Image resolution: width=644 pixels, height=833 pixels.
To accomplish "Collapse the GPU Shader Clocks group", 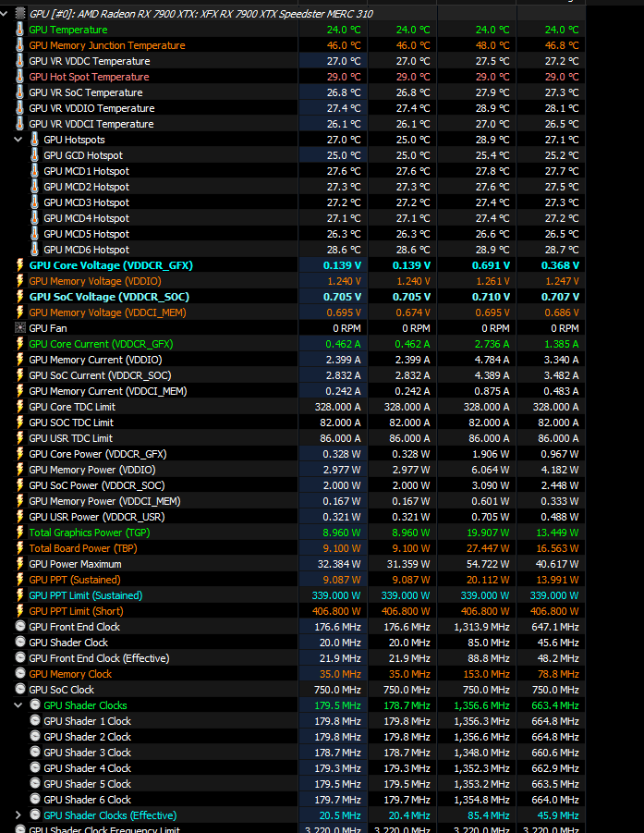I will coord(18,705).
